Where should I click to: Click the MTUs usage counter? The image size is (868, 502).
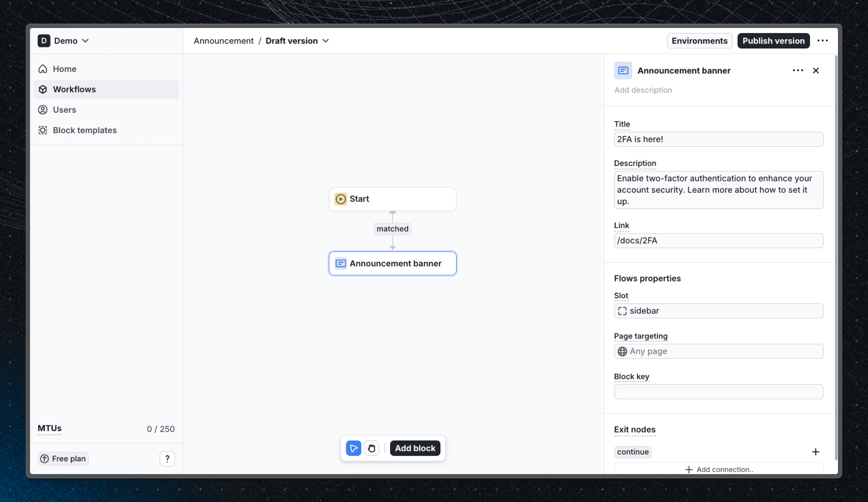click(49, 429)
